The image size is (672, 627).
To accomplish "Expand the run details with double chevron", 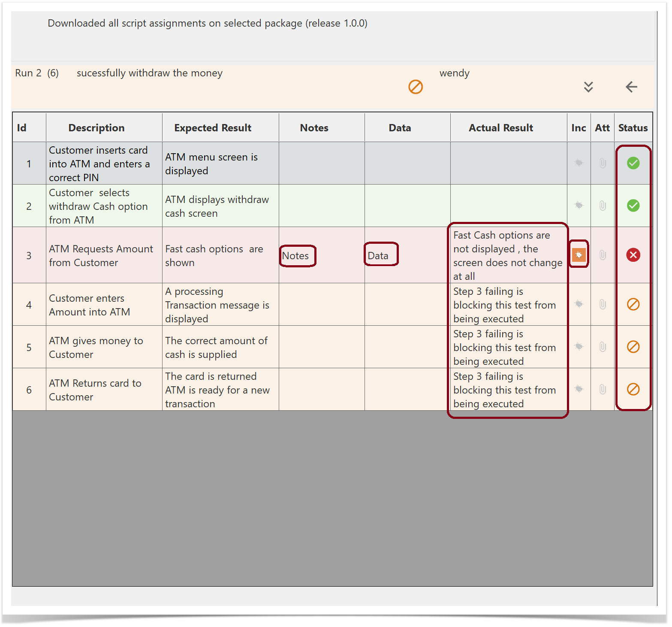I will click(x=588, y=87).
